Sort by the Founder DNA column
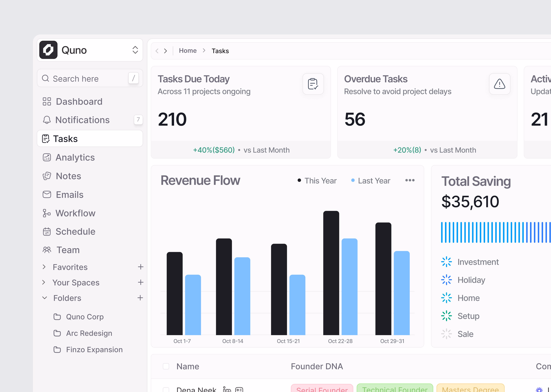This screenshot has height=392, width=551. tap(317, 366)
